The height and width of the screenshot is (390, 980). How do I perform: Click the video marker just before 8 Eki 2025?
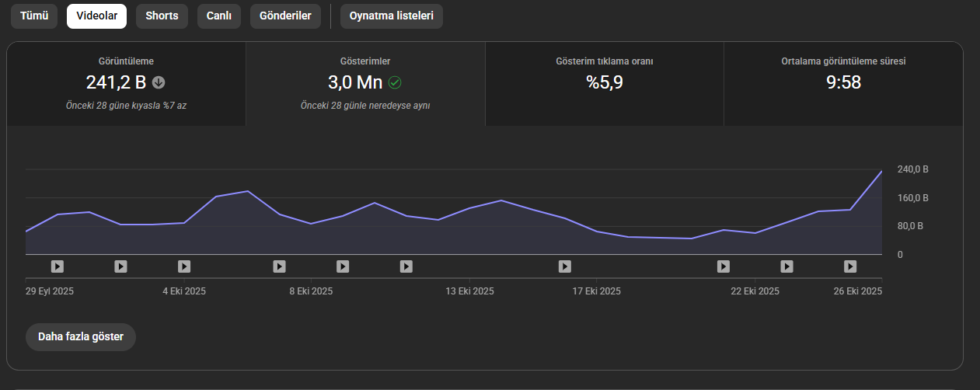tap(279, 266)
